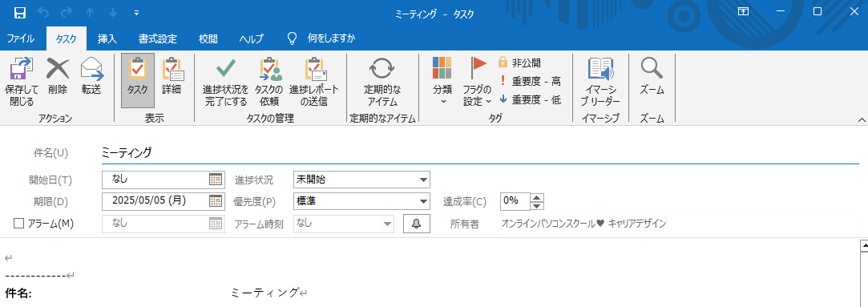Switch to 詳細 view
Image resolution: width=868 pixels, height=307 pixels.
pyautogui.click(x=172, y=76)
